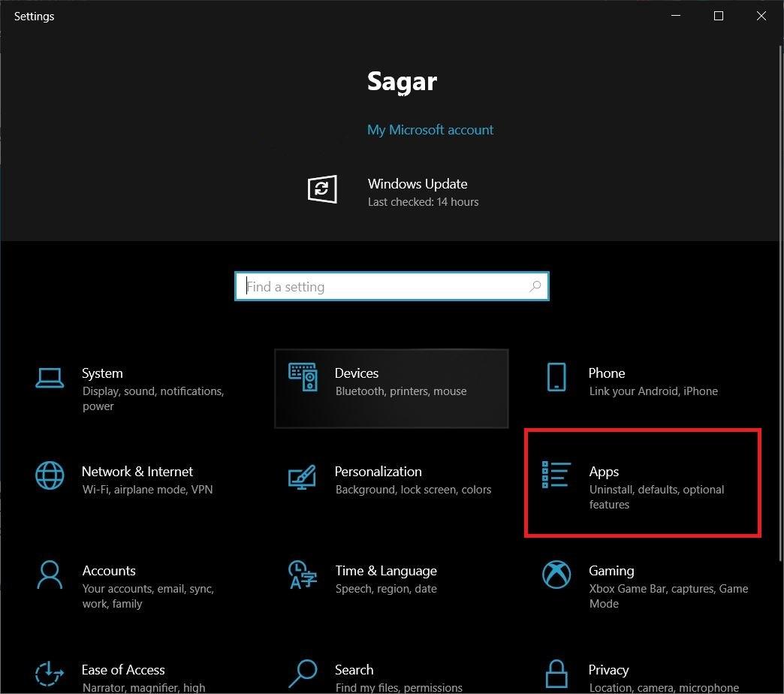
Task: Click the System laptop icon
Action: pyautogui.click(x=50, y=377)
